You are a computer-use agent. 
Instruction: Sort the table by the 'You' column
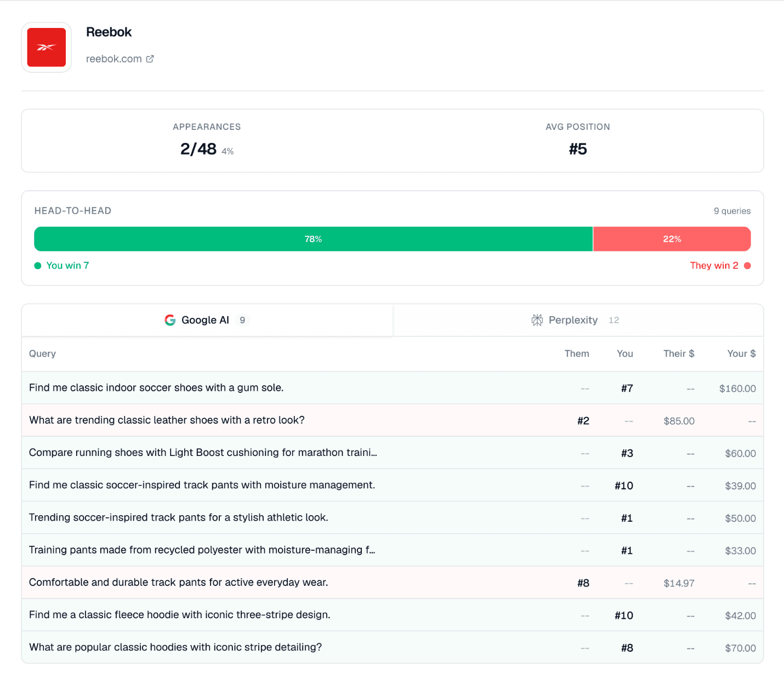click(x=624, y=353)
